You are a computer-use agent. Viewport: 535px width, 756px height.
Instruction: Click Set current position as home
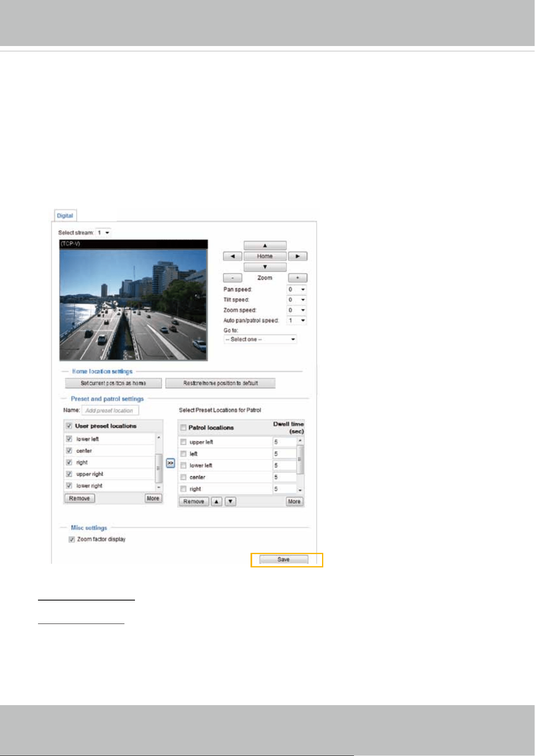coord(114,383)
